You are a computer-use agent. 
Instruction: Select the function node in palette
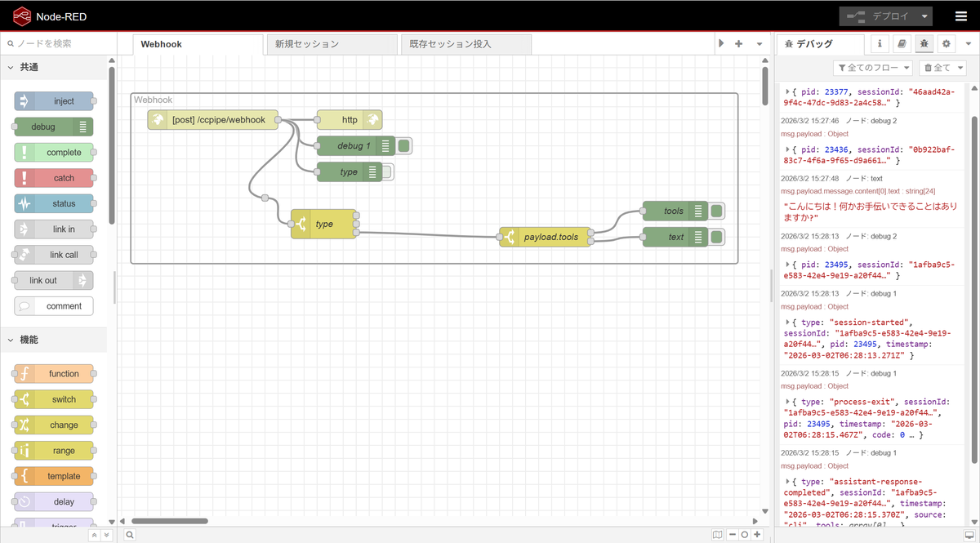[54, 374]
